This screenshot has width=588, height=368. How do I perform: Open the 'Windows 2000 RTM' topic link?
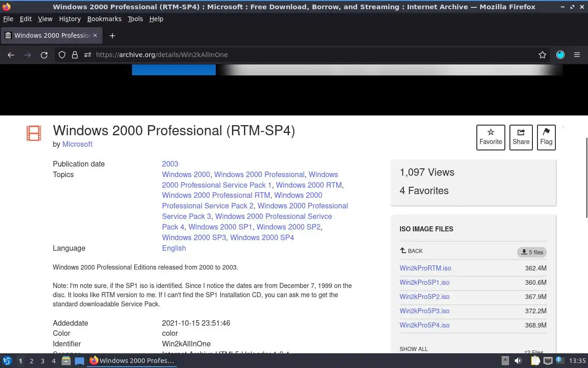click(309, 185)
